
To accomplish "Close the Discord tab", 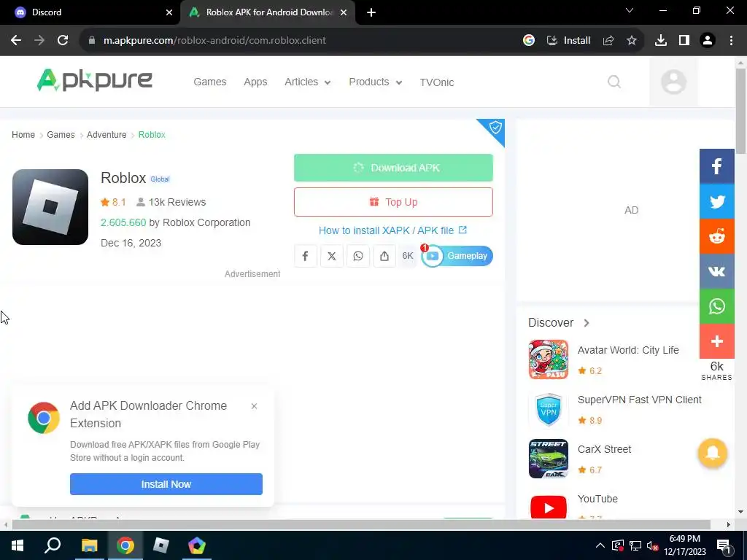I will coord(169,12).
